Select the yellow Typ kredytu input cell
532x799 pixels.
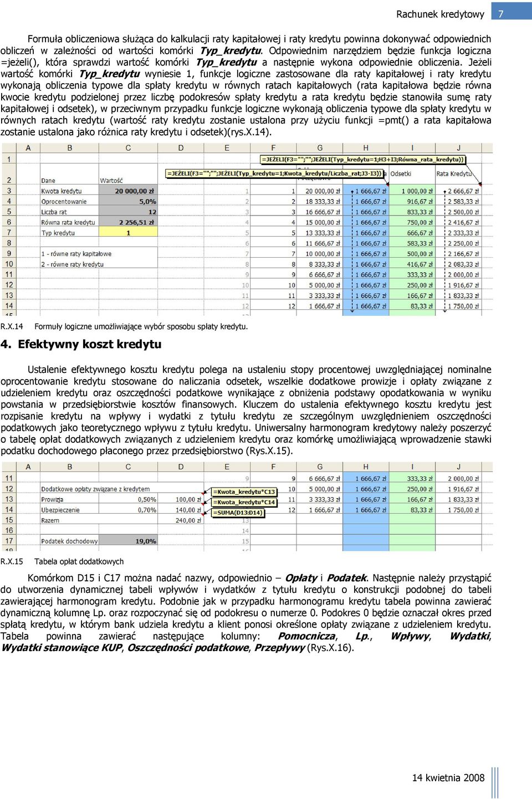[x=128, y=233]
